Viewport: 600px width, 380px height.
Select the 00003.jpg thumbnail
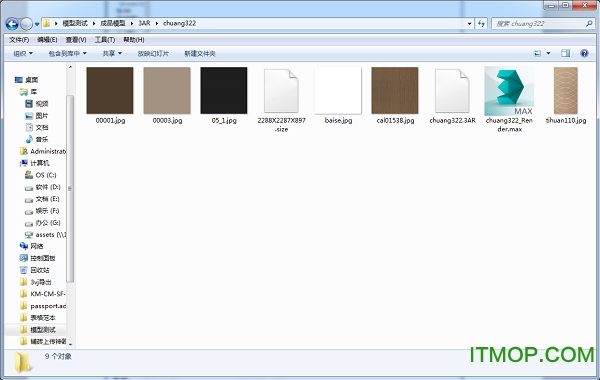pyautogui.click(x=167, y=91)
